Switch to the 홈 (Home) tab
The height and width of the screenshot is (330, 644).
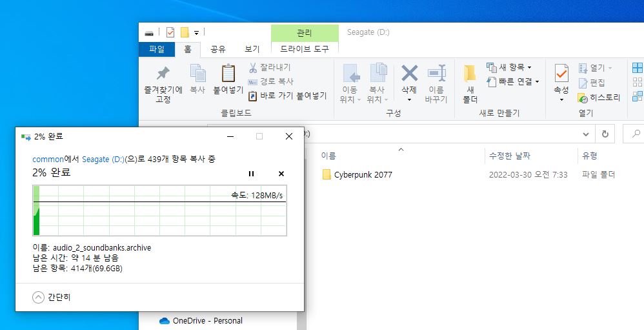[188, 49]
